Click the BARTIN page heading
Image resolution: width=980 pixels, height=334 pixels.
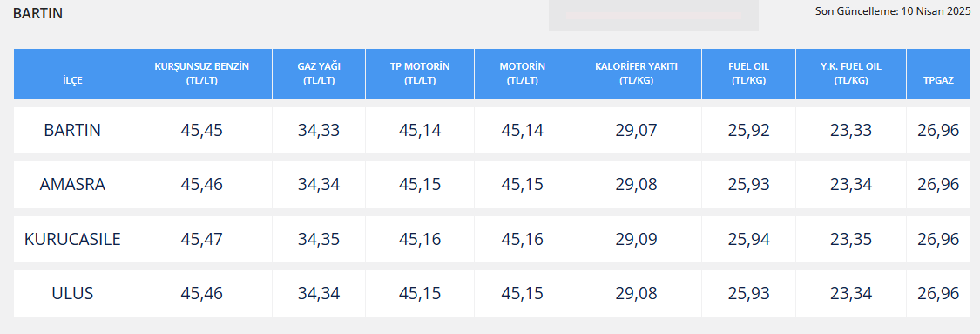click(x=37, y=13)
